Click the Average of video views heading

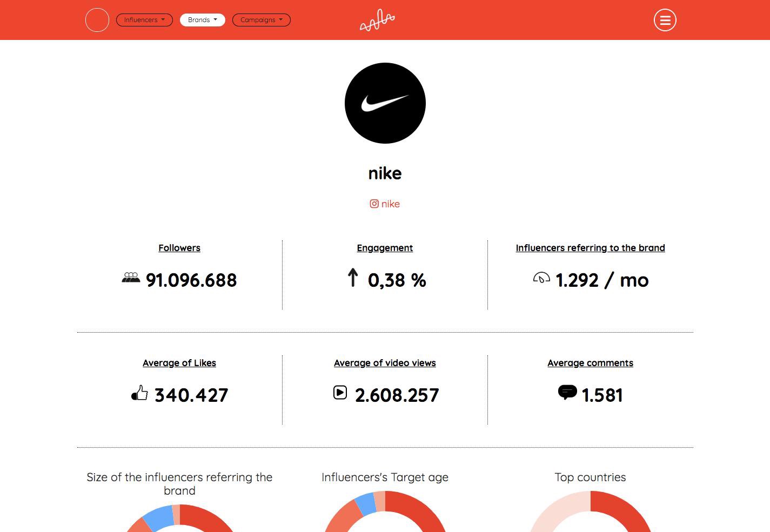click(x=385, y=363)
